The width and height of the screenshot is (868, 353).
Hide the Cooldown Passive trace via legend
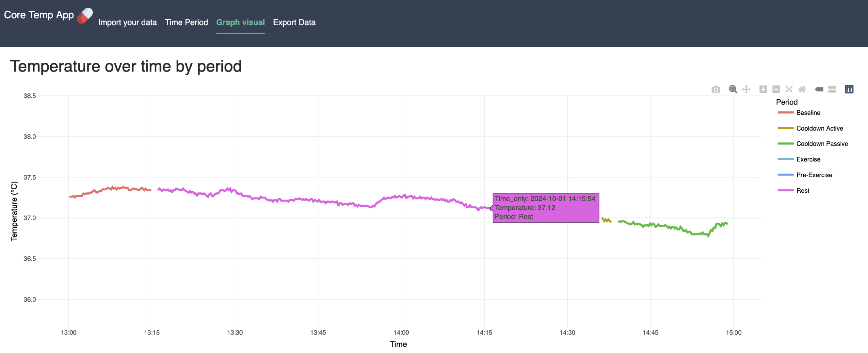822,143
